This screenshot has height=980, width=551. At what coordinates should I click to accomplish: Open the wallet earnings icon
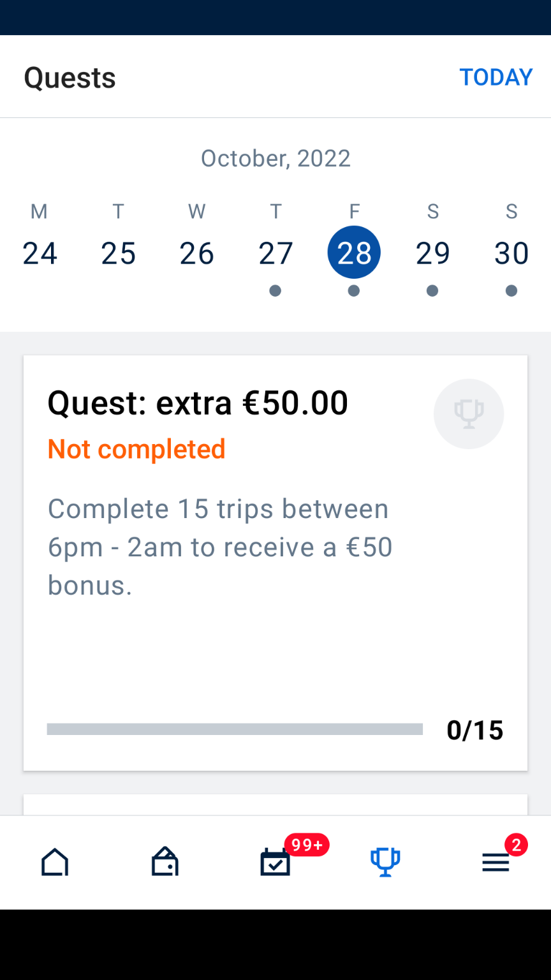pos(165,863)
